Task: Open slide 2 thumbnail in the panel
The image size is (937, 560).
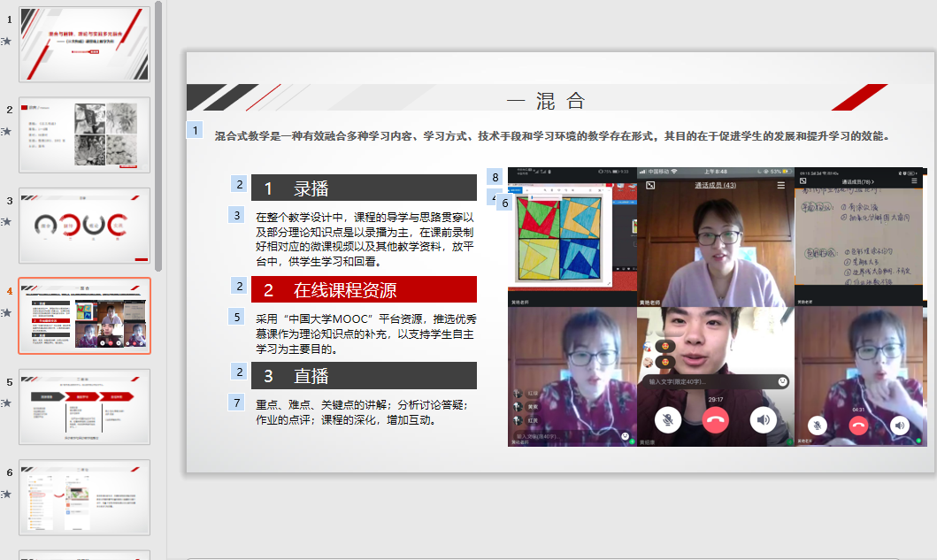Action: point(85,134)
